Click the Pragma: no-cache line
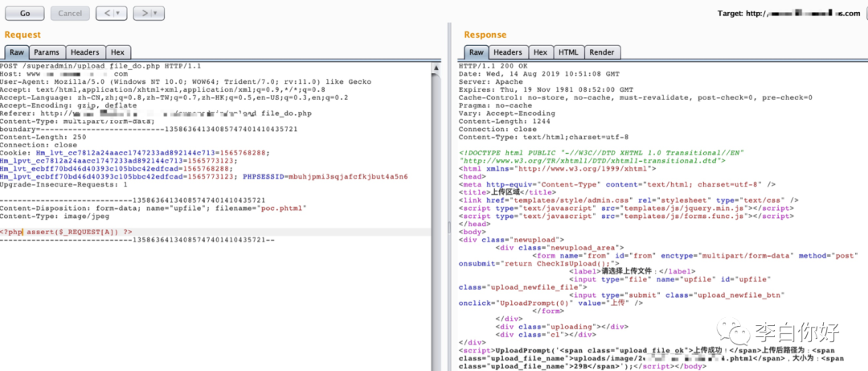The image size is (868, 371). 495,105
